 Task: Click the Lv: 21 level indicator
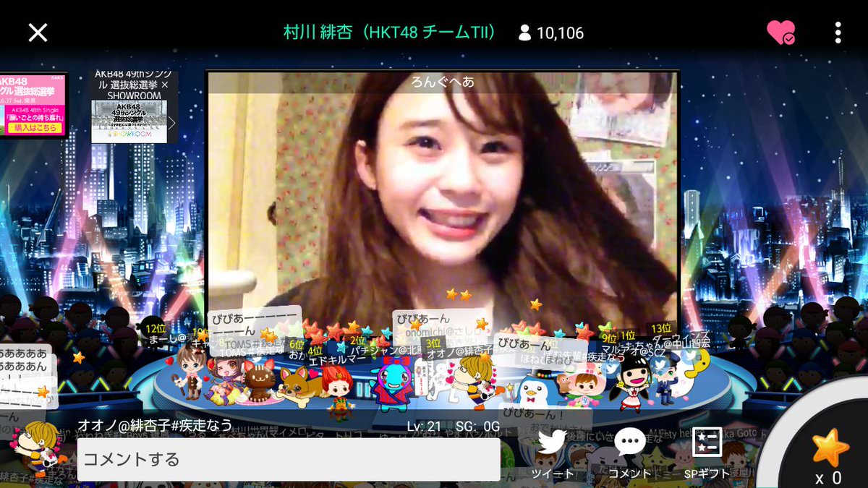424,426
